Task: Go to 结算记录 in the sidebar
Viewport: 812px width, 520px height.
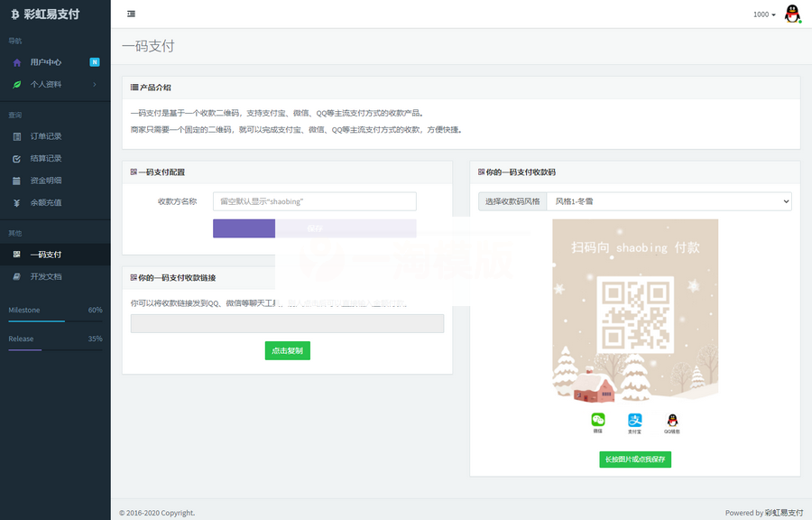Action: click(46, 158)
